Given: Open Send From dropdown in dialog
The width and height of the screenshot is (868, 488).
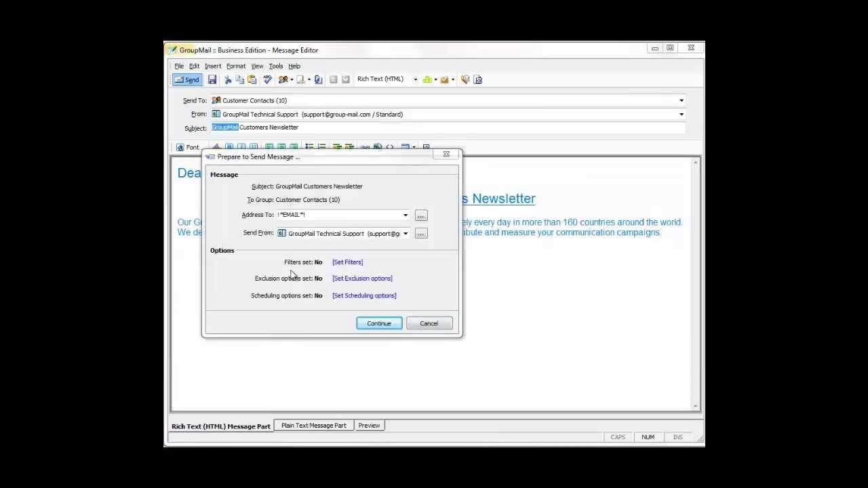Looking at the screenshot, I should tap(406, 234).
